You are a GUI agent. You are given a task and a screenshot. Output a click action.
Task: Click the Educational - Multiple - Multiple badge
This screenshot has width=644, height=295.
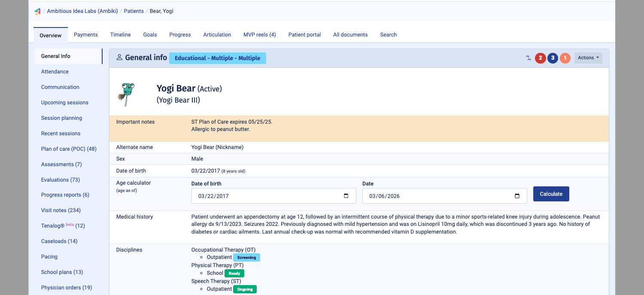point(218,58)
